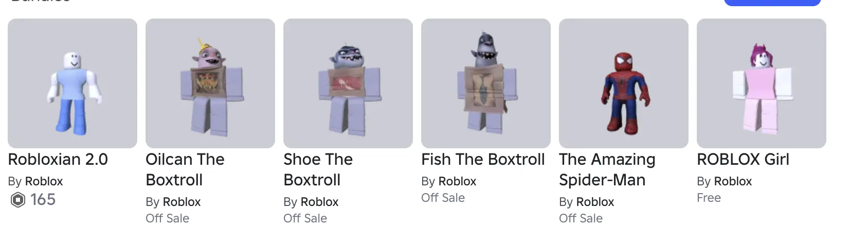
Task: Click the blue button above the bundles row
Action: pyautogui.click(x=772, y=3)
